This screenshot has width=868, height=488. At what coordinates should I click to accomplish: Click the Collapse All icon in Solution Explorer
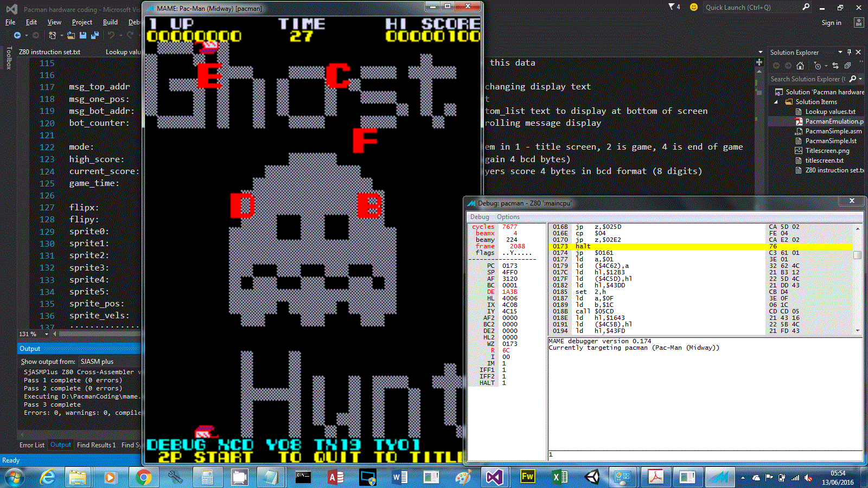[847, 66]
